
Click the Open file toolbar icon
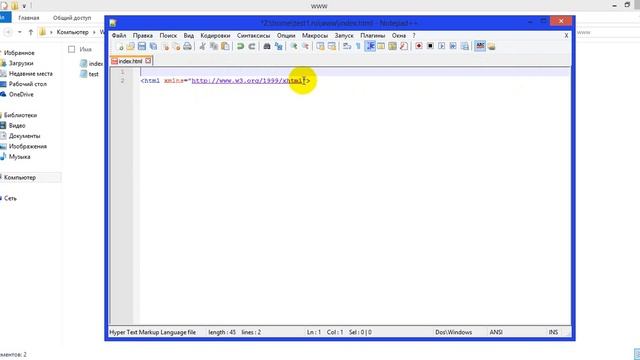pos(131,47)
